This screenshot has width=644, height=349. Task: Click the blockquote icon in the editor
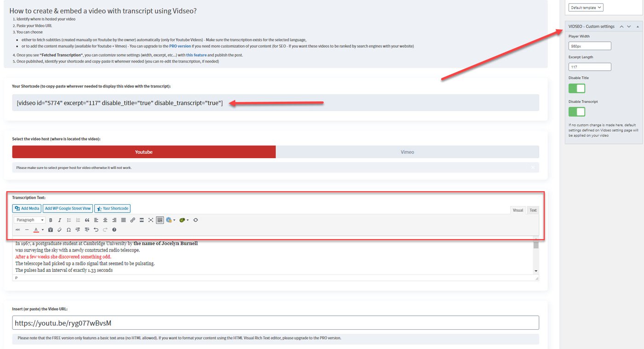(87, 220)
